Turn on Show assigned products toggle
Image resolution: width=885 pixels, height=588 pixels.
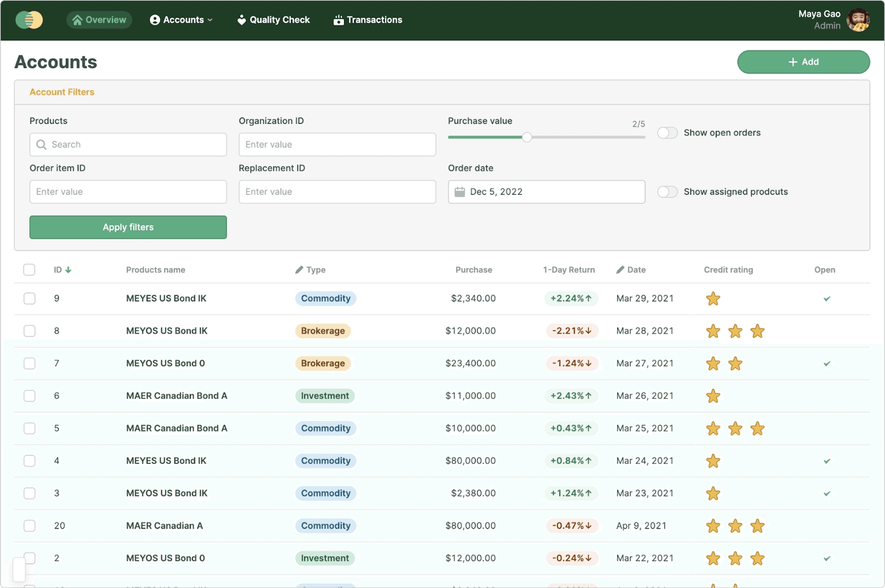pos(668,192)
